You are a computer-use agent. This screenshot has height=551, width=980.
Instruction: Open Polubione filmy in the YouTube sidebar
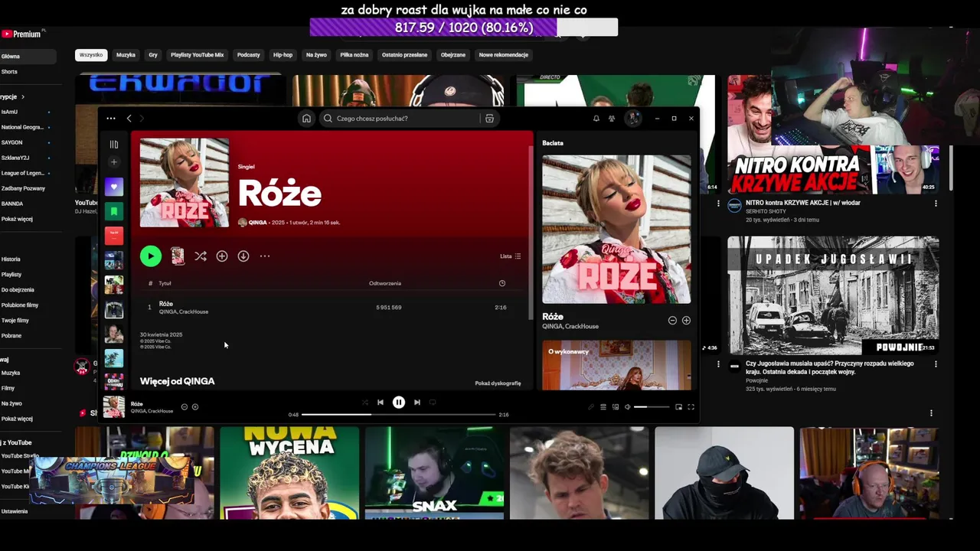click(x=20, y=305)
